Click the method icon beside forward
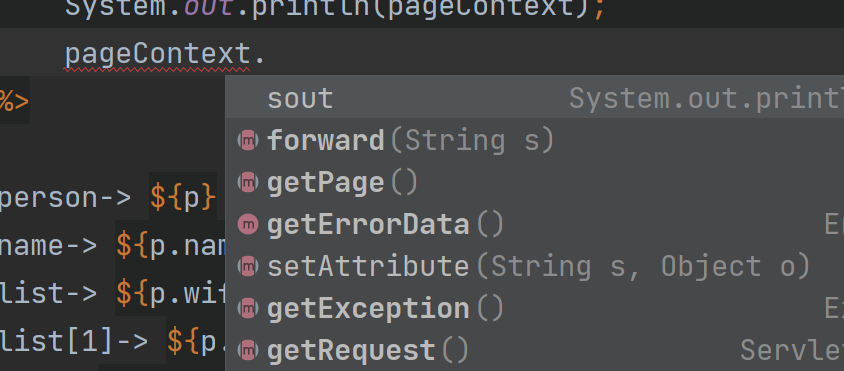This screenshot has width=844, height=371. click(248, 141)
